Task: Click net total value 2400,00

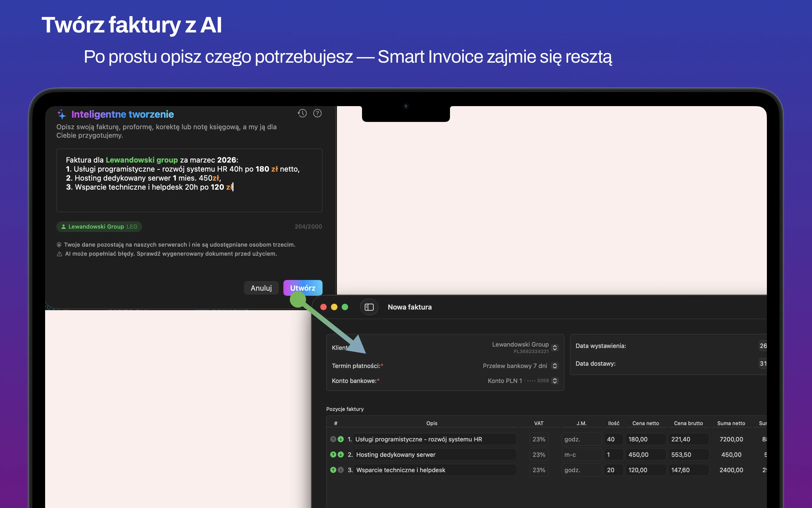Action: coord(731,470)
